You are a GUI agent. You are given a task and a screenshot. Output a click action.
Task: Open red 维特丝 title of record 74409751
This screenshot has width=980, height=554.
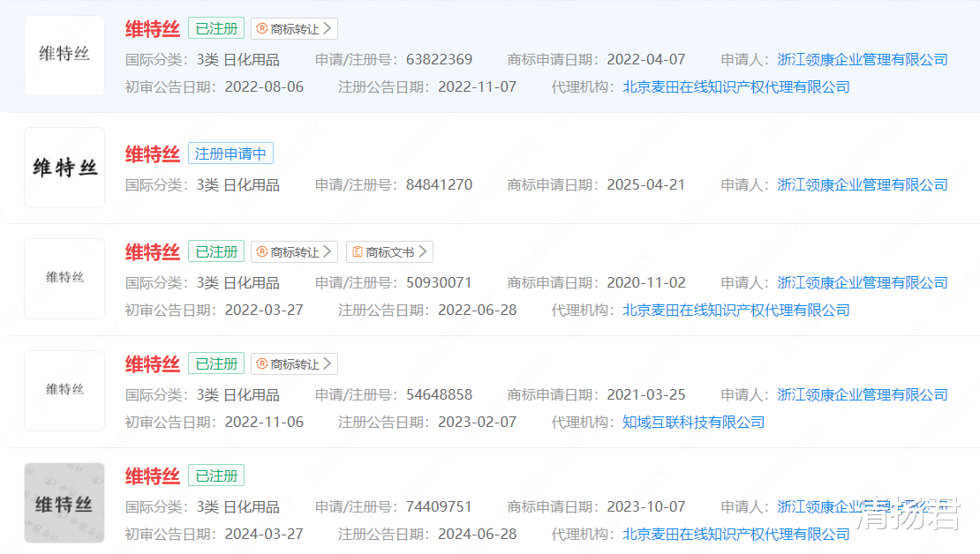point(153,475)
